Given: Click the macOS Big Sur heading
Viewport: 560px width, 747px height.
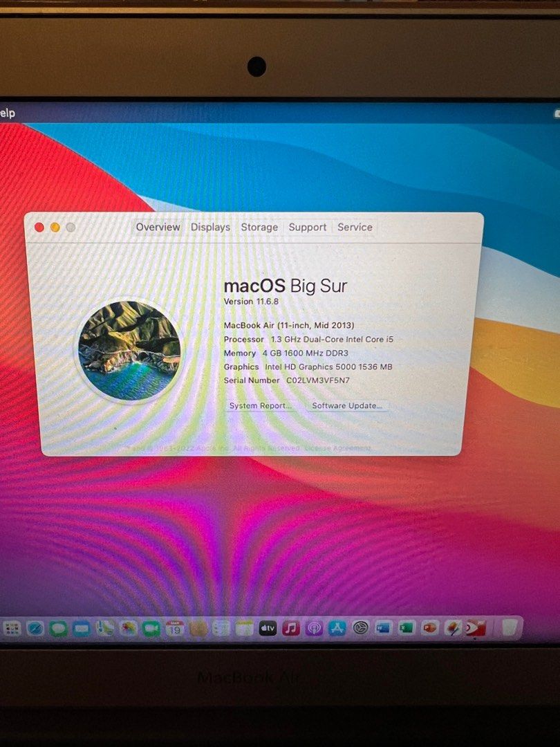Looking at the screenshot, I should click(x=286, y=286).
